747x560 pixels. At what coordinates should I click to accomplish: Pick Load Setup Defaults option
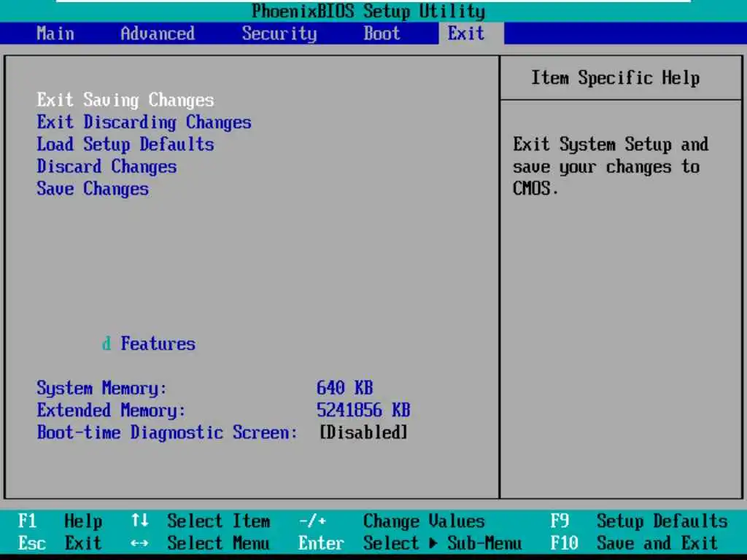point(125,144)
